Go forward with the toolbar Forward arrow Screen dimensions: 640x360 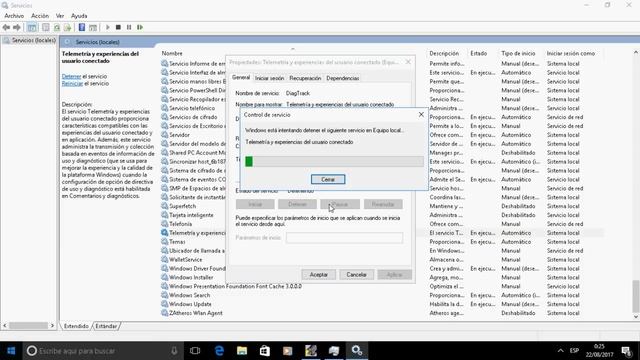pyautogui.click(x=17, y=27)
